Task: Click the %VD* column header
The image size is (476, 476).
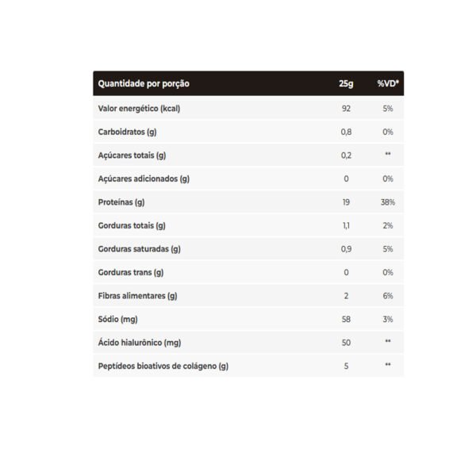Action: [x=388, y=83]
